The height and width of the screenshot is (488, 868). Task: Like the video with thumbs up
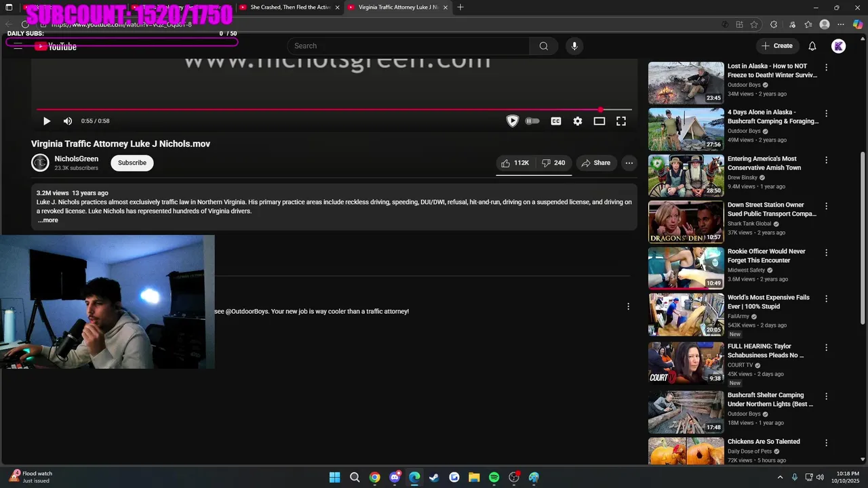click(x=515, y=163)
